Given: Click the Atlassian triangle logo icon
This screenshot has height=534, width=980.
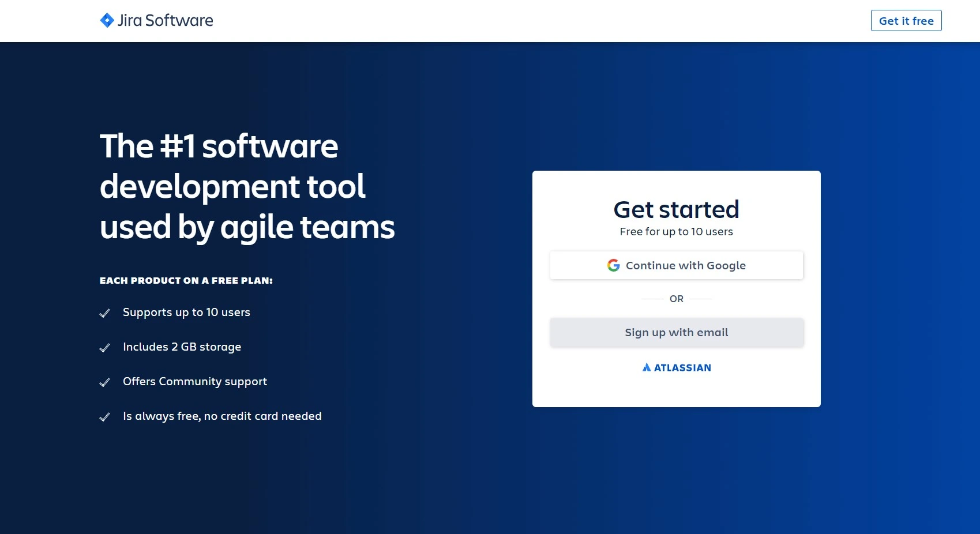Looking at the screenshot, I should pyautogui.click(x=647, y=367).
